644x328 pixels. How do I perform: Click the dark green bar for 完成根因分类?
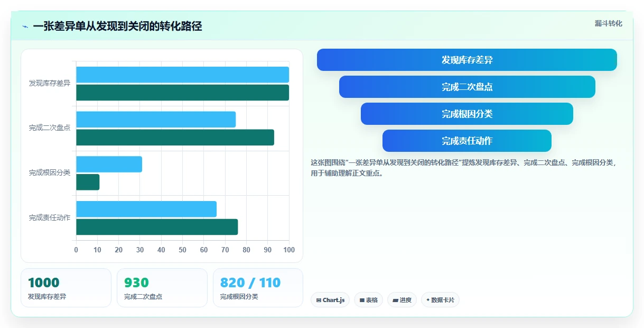(x=88, y=182)
